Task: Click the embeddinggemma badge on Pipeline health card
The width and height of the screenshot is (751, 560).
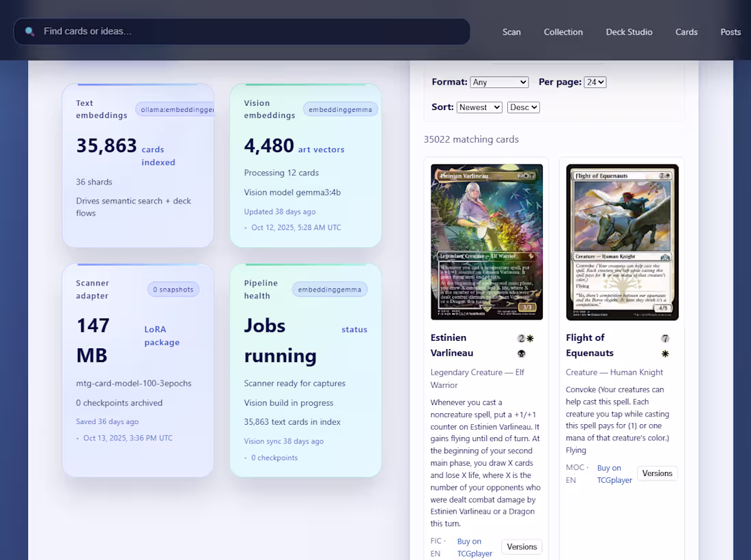Action: (330, 289)
